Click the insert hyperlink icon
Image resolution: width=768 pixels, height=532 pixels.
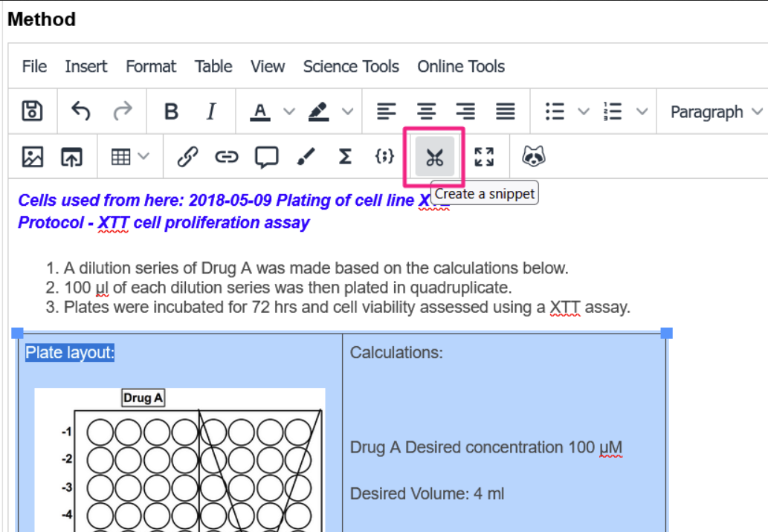pyautogui.click(x=226, y=157)
